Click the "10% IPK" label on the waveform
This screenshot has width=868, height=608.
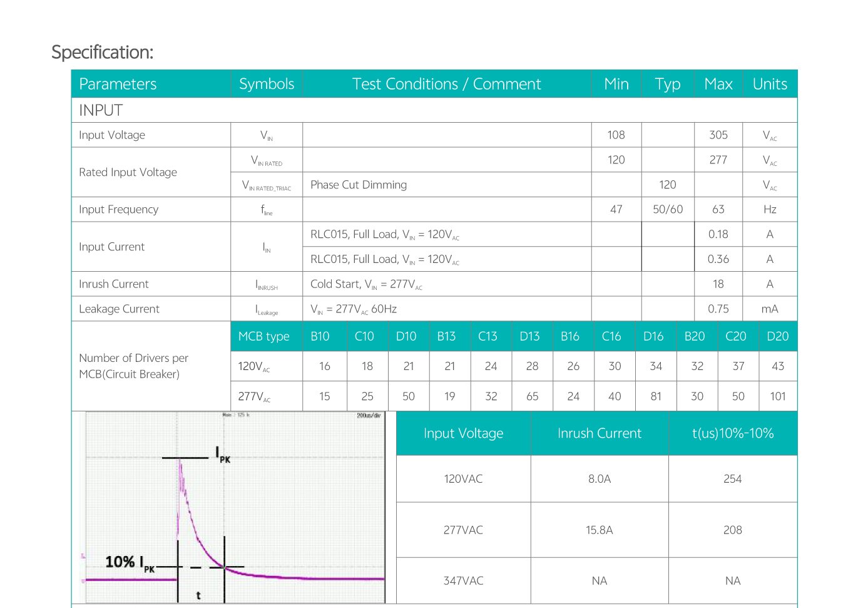pyautogui.click(x=130, y=562)
